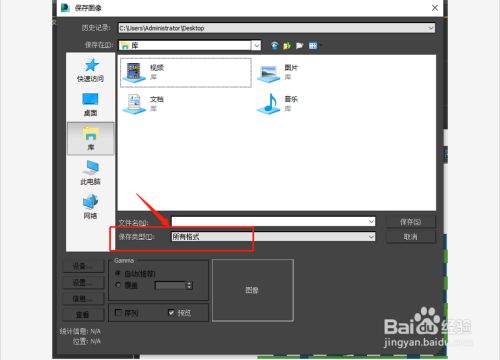Click the gamma override value field

(170, 285)
